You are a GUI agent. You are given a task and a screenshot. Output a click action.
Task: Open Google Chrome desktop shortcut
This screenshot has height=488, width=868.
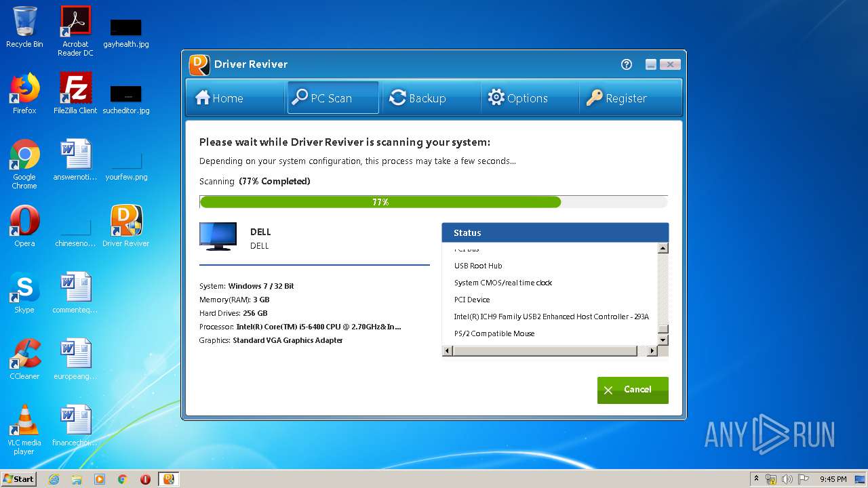coord(24,164)
